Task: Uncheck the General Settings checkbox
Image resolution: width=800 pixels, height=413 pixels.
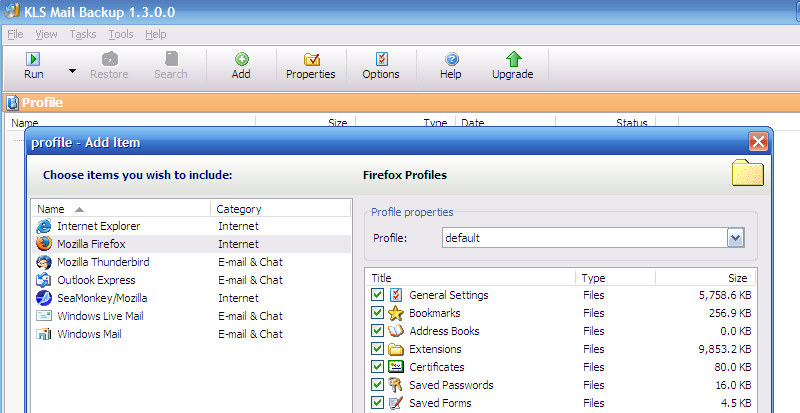Action: pyautogui.click(x=378, y=295)
